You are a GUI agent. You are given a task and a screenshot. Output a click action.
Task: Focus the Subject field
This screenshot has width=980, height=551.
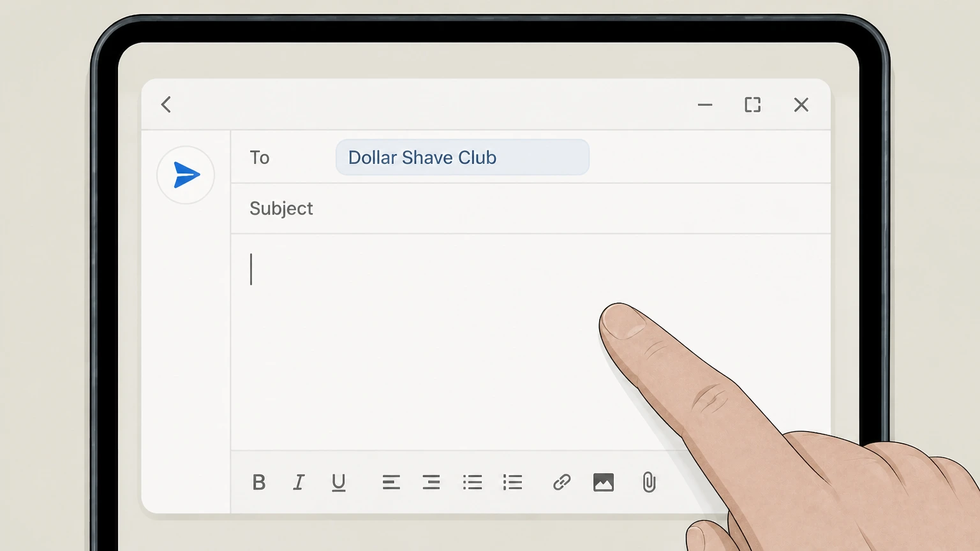pos(531,209)
